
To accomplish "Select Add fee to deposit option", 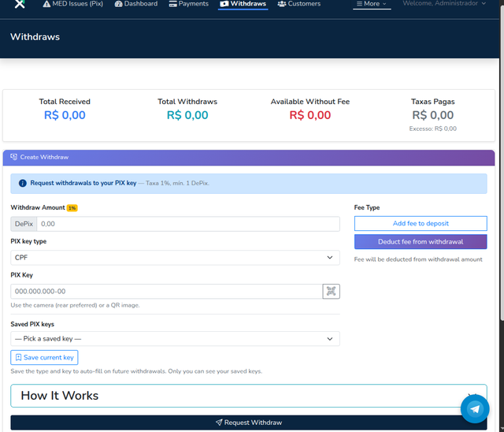I will pyautogui.click(x=421, y=224).
